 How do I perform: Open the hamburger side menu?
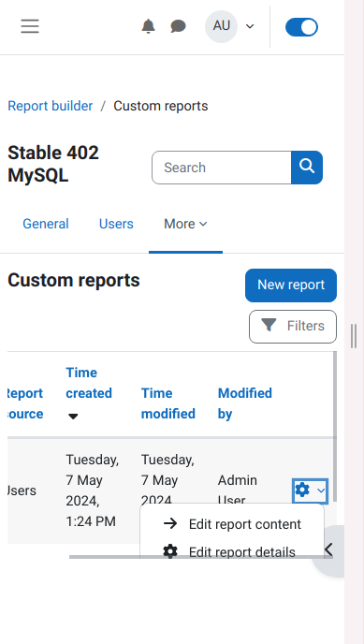pos(30,26)
